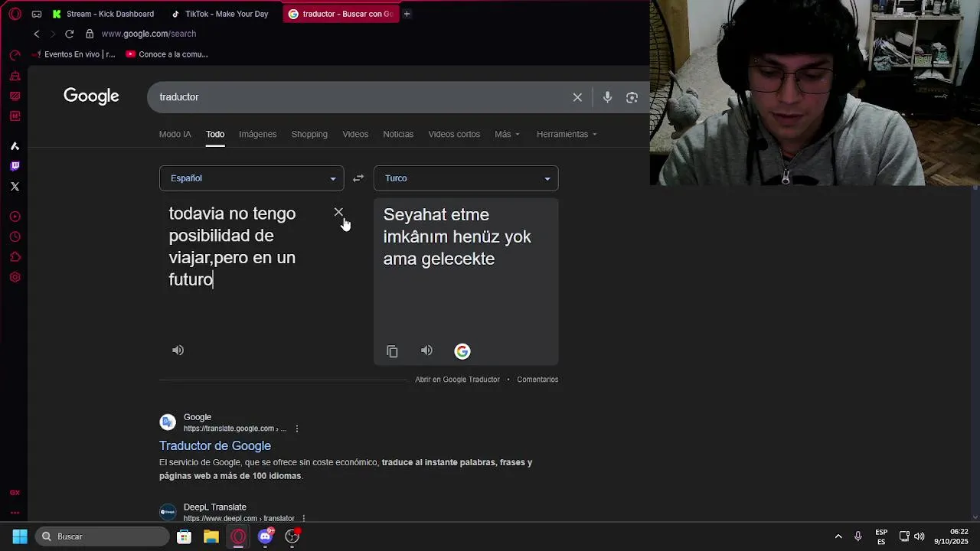Open sidebar Settings gear icon
Image resolution: width=980 pixels, height=551 pixels.
coord(15,277)
